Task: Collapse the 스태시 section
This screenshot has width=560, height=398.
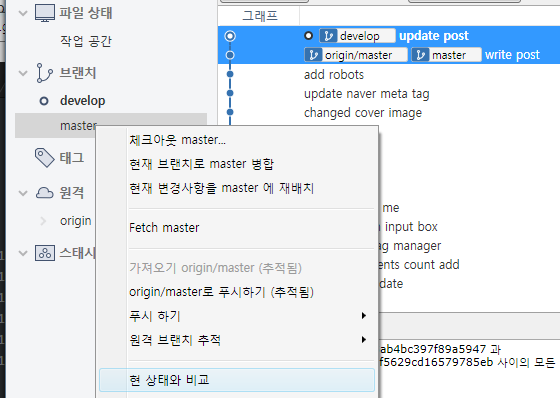Action: click(x=23, y=253)
